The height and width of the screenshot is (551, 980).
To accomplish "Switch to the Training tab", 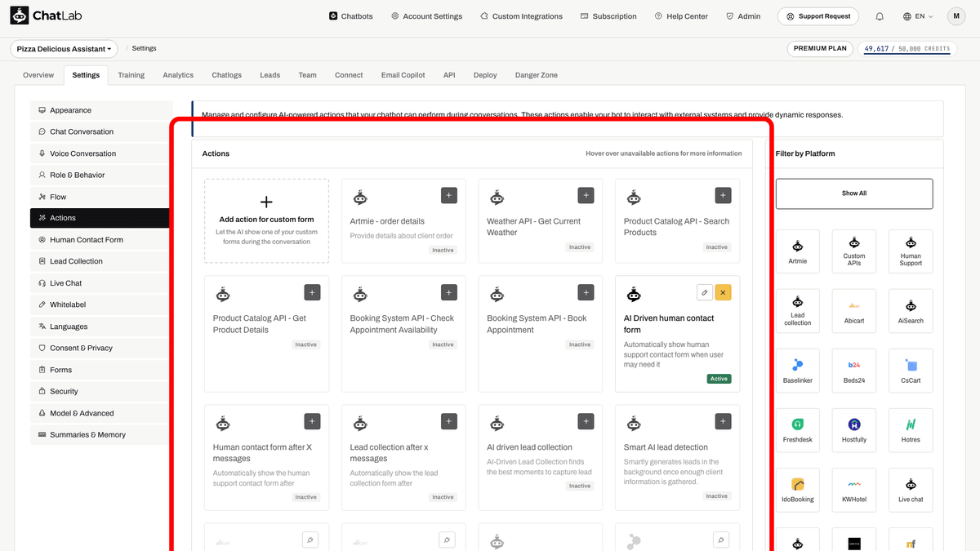I will [x=131, y=75].
